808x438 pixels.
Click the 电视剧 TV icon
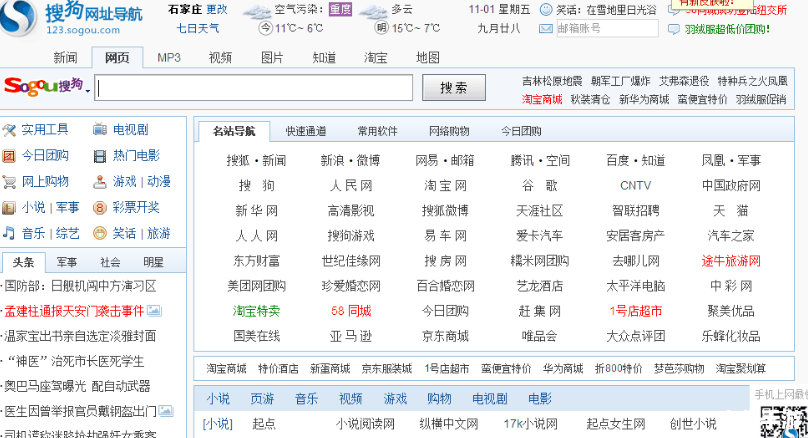point(99,130)
